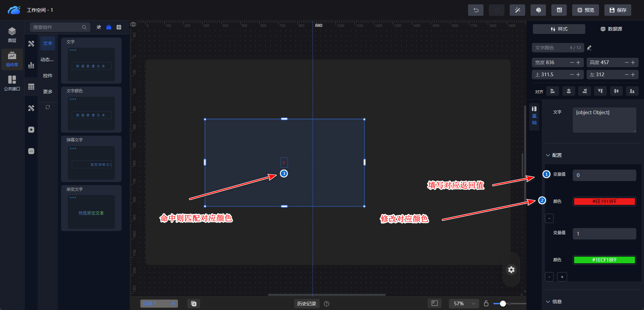This screenshot has width=644, height=310.
Task: Expand the 信息 section
Action: point(548,302)
